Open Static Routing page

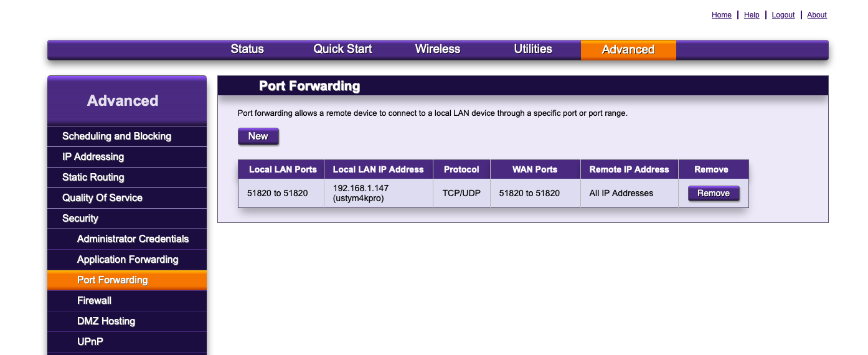(93, 177)
